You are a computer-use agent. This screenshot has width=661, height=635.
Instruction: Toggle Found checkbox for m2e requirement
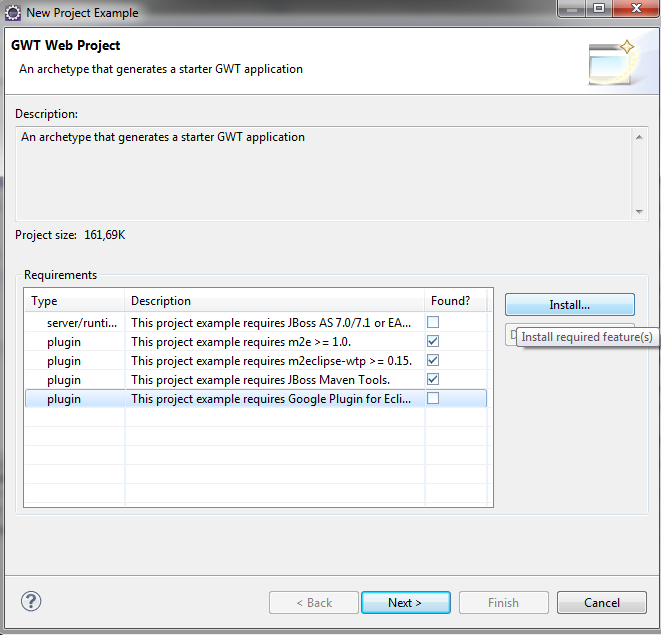click(433, 341)
